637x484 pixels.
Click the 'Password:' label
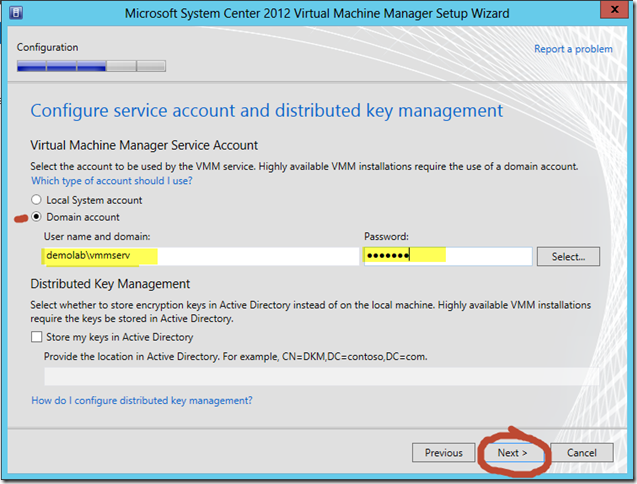pos(386,237)
